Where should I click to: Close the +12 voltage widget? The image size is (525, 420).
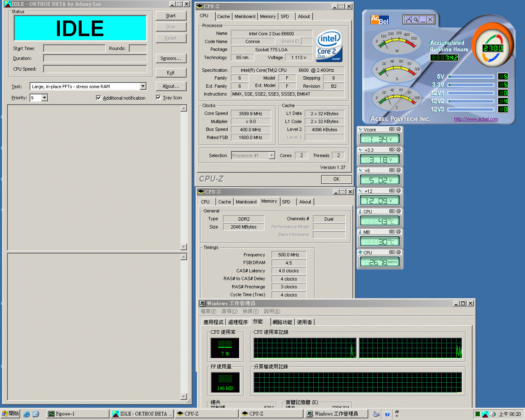(398, 191)
